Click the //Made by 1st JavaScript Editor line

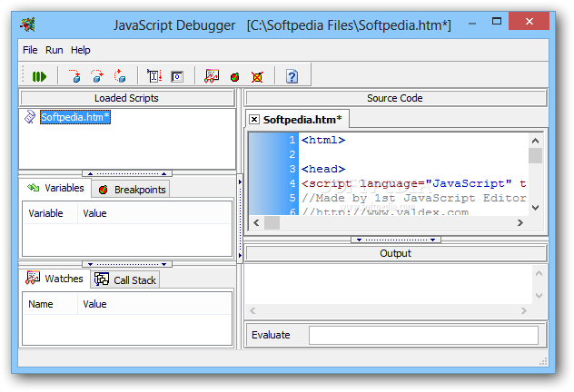(413, 198)
